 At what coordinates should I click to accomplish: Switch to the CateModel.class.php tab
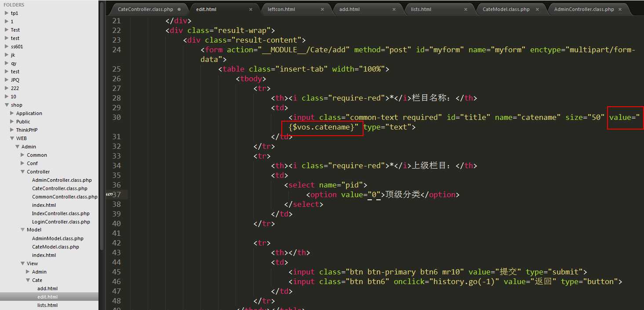[x=506, y=9]
